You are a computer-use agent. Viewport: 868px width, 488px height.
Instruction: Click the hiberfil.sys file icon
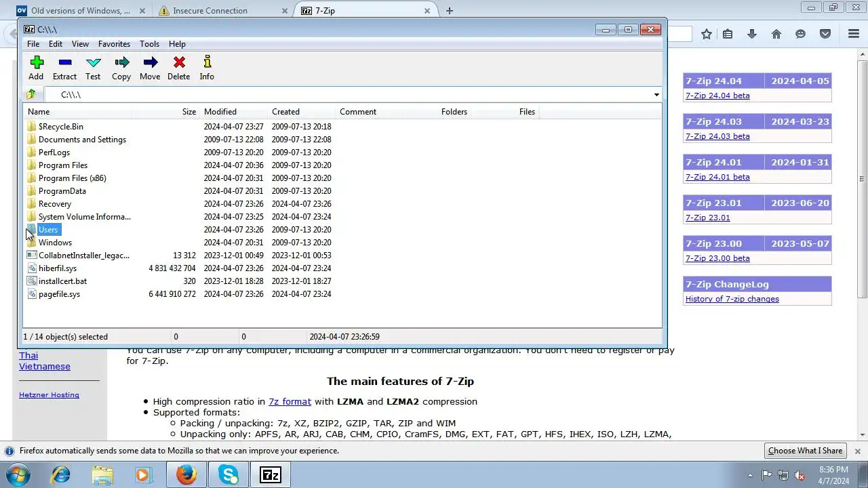click(x=31, y=268)
